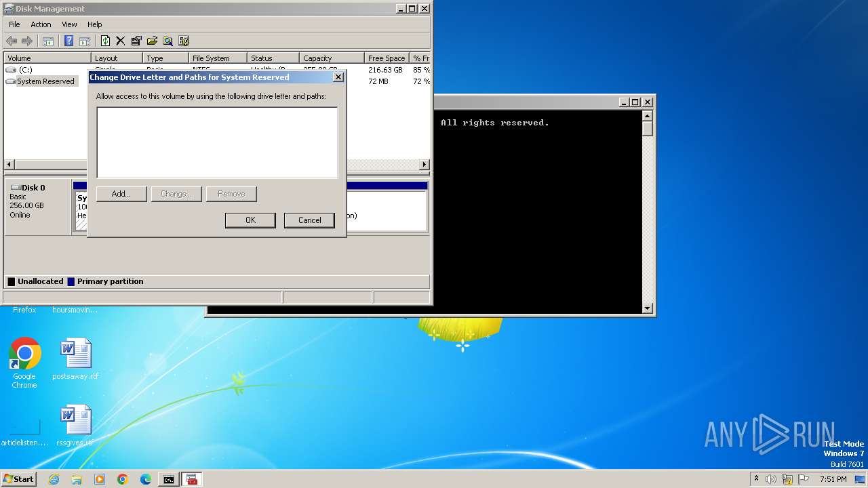
Task: Open Action Center flag in the tray
Action: click(x=803, y=479)
